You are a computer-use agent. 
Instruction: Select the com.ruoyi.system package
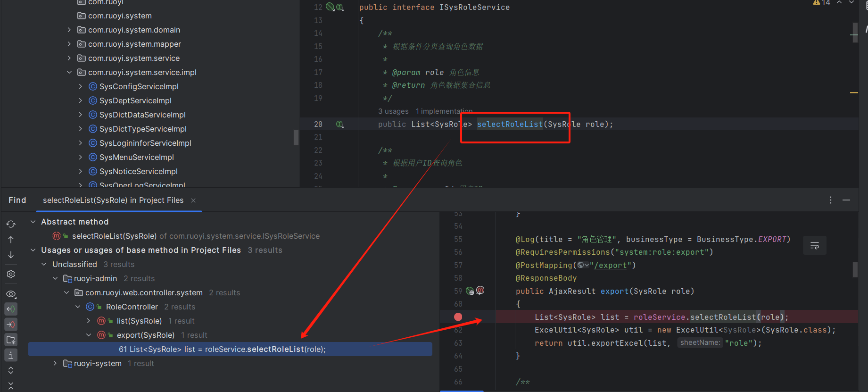pyautogui.click(x=120, y=16)
